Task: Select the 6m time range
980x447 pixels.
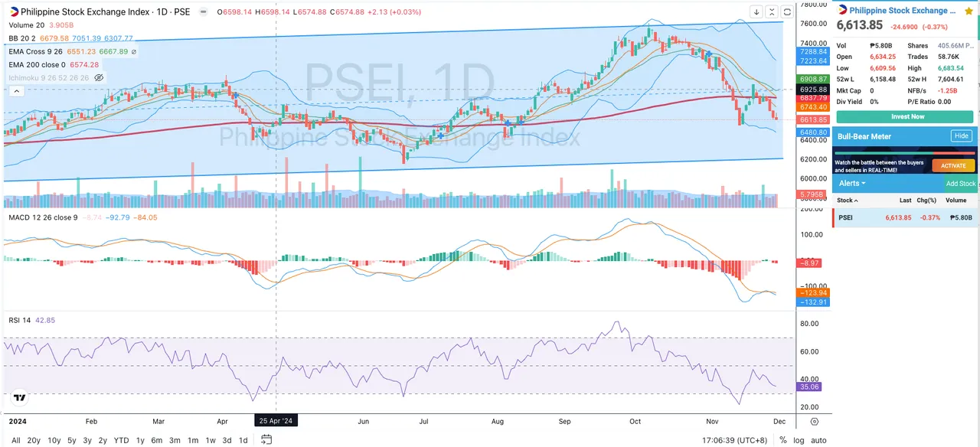Action: tap(157, 440)
